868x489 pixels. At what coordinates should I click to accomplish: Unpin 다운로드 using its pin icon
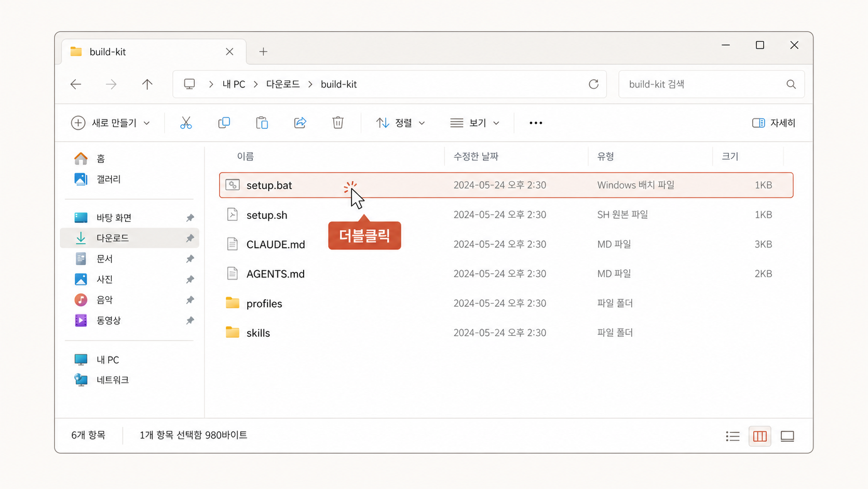pos(190,238)
